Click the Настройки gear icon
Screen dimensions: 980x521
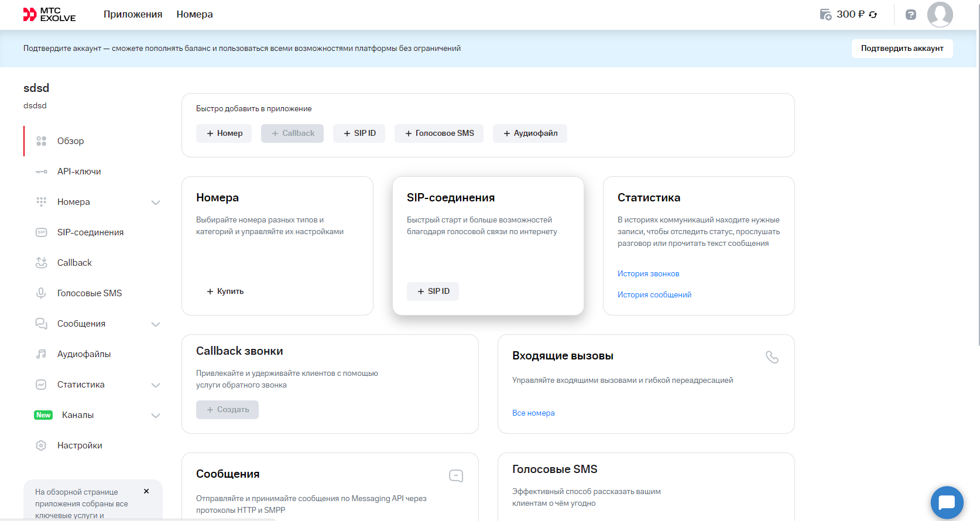click(41, 445)
